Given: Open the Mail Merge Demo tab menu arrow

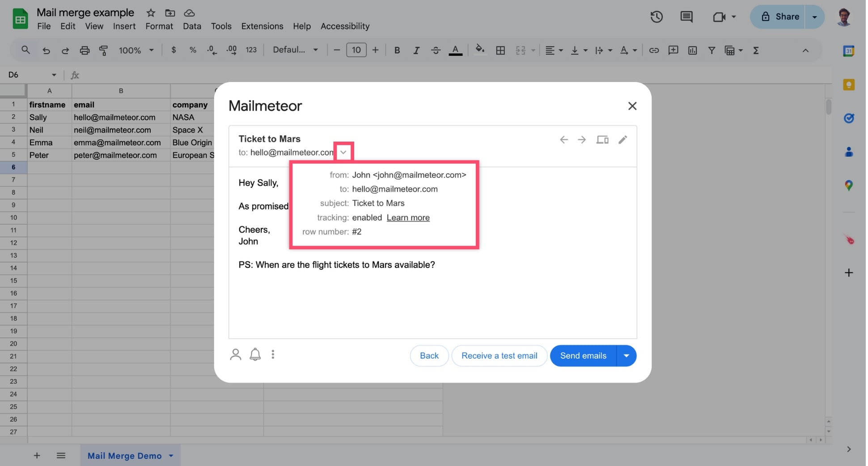Looking at the screenshot, I should 171,456.
